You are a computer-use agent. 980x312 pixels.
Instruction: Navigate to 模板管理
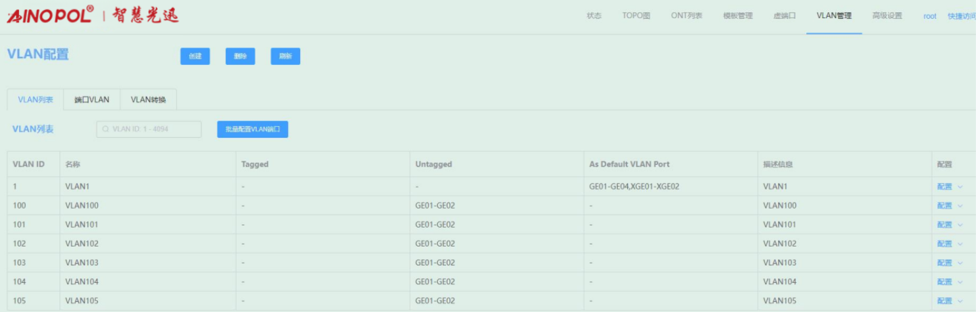[737, 16]
